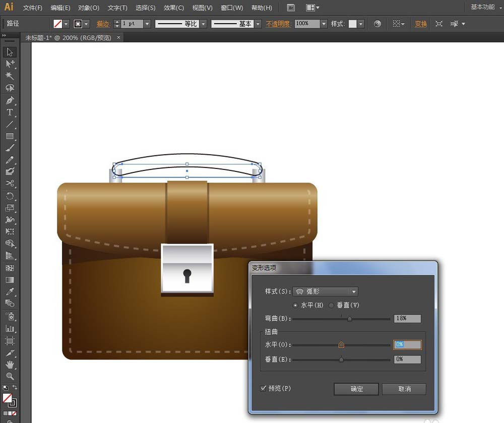This screenshot has width=504, height=423.
Task: Select the Zoom tool
Action: coord(10,376)
